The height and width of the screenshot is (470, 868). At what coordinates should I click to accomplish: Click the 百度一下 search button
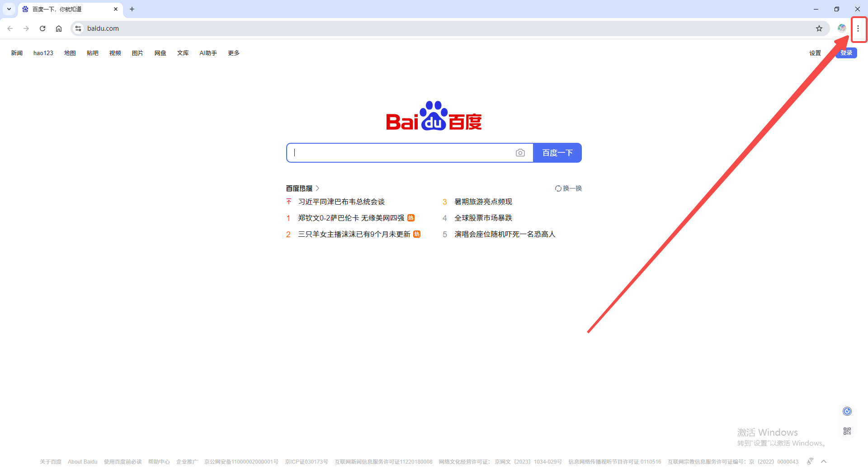pos(557,153)
